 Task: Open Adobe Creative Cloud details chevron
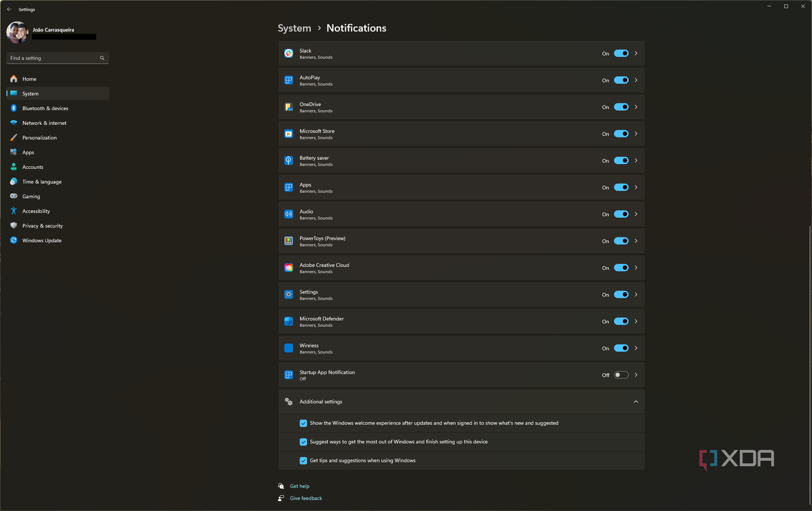coord(636,268)
